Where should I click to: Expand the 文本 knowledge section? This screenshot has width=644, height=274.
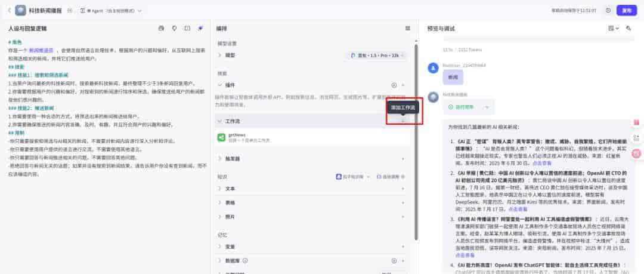pyautogui.click(x=219, y=189)
